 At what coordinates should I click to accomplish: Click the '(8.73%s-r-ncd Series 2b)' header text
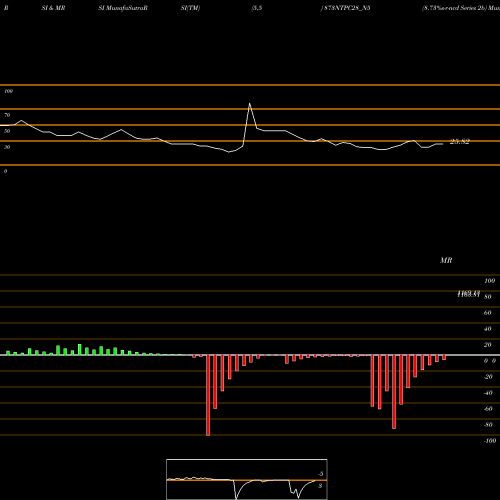(x=454, y=8)
